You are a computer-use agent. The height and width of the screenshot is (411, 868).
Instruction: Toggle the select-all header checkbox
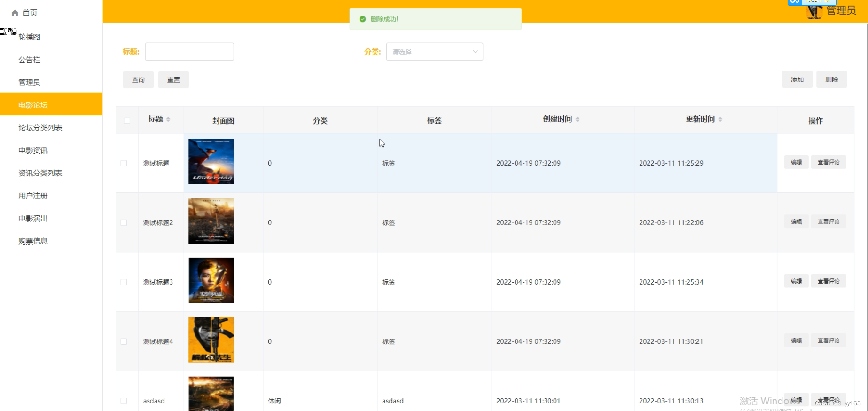127,120
